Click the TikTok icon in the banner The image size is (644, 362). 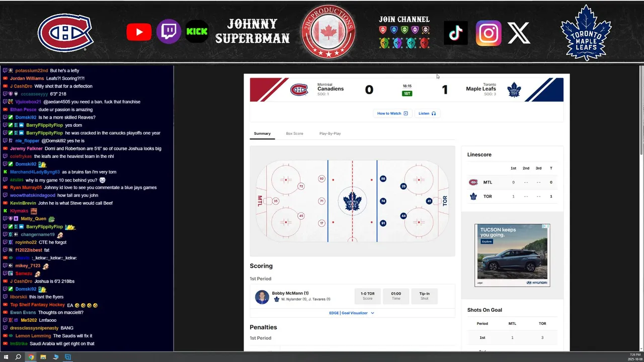click(456, 33)
